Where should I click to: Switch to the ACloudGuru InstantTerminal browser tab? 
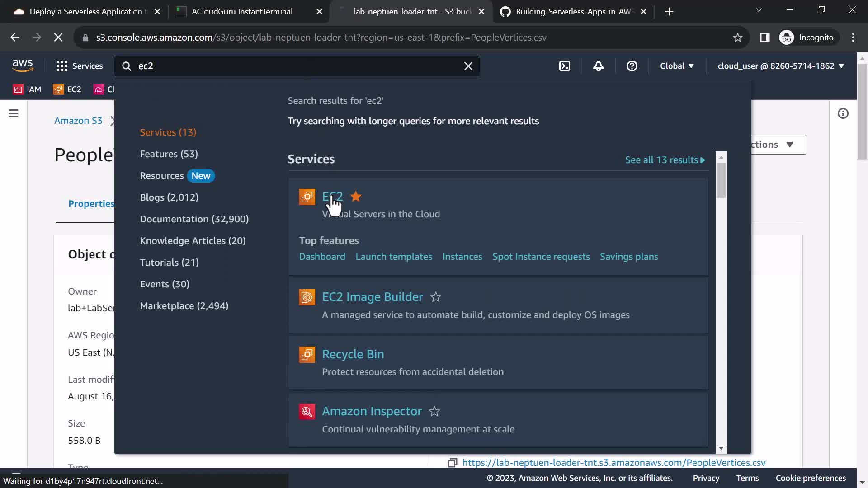pos(242,12)
